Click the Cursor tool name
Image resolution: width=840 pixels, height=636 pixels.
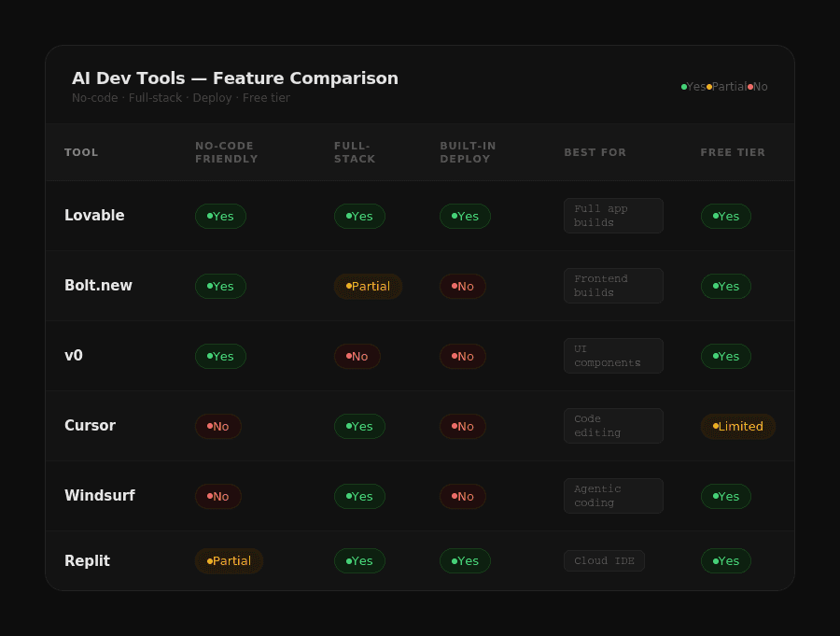pyautogui.click(x=90, y=425)
